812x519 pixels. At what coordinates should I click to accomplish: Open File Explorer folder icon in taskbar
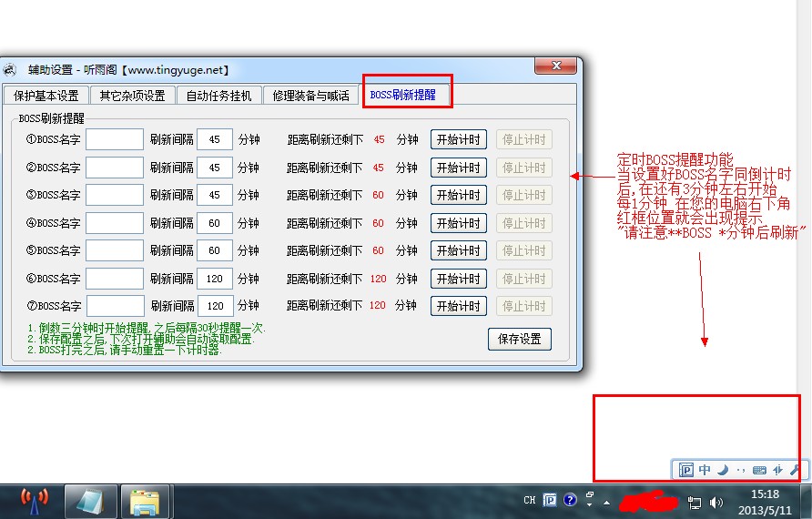pos(145,502)
